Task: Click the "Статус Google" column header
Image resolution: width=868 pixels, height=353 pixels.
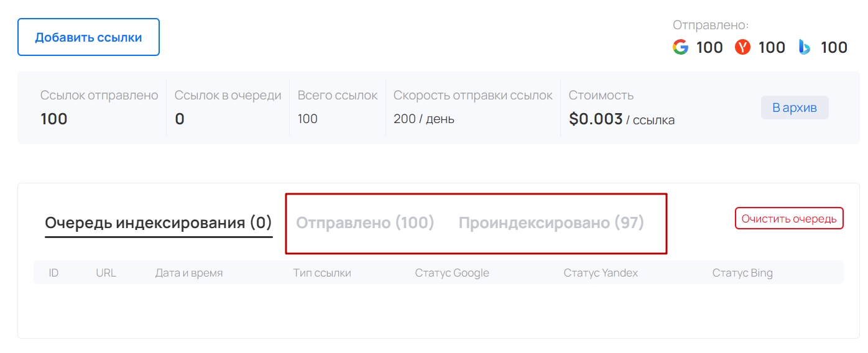Action: point(452,273)
